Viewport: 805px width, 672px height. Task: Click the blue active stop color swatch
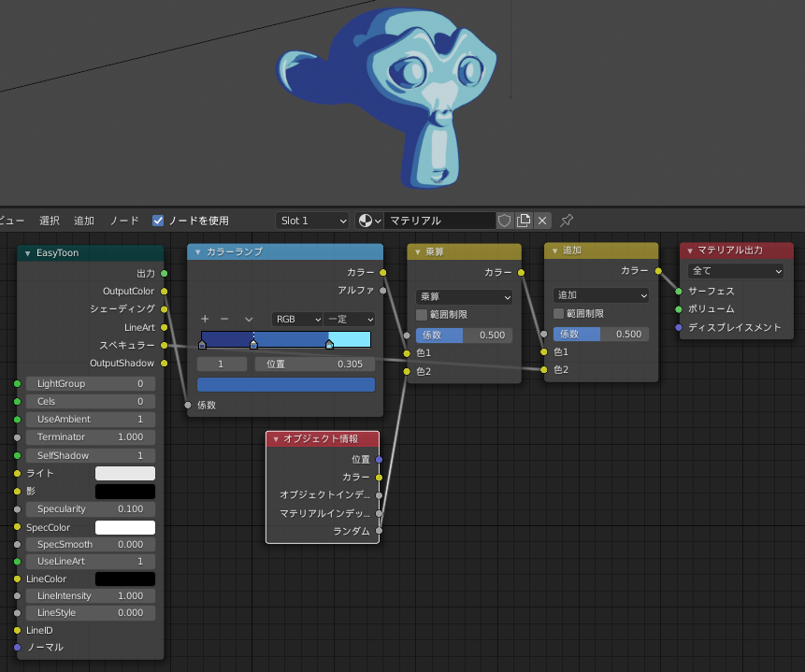pyautogui.click(x=286, y=384)
